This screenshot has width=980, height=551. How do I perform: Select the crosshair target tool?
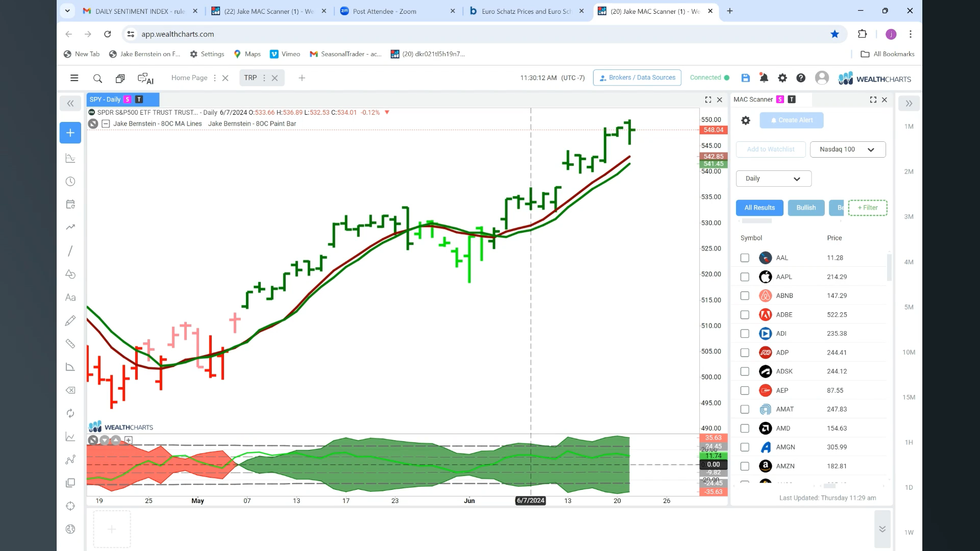[70, 506]
